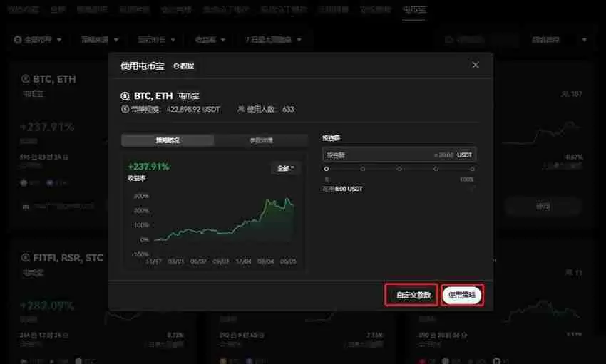Click the copy button on the background top-right card
Screen dimensions: 606x364
(543, 207)
